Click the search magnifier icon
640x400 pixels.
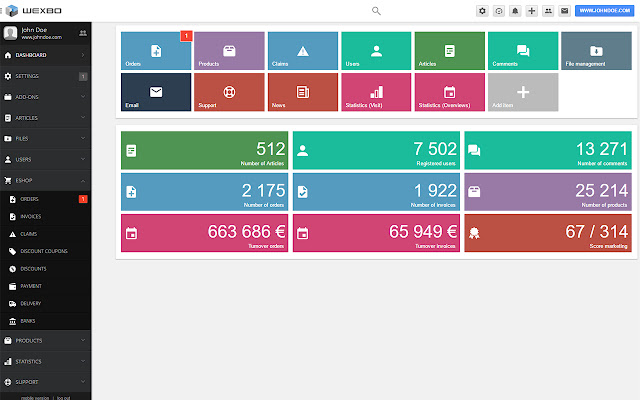coord(376,11)
